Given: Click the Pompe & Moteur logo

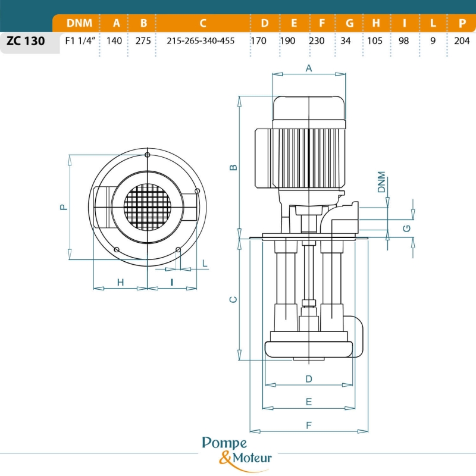Looking at the screenshot, I should [237, 450].
